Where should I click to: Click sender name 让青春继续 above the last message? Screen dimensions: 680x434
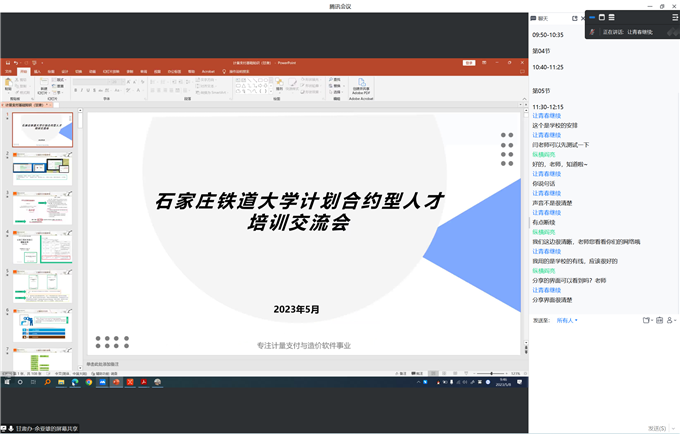[x=546, y=290]
